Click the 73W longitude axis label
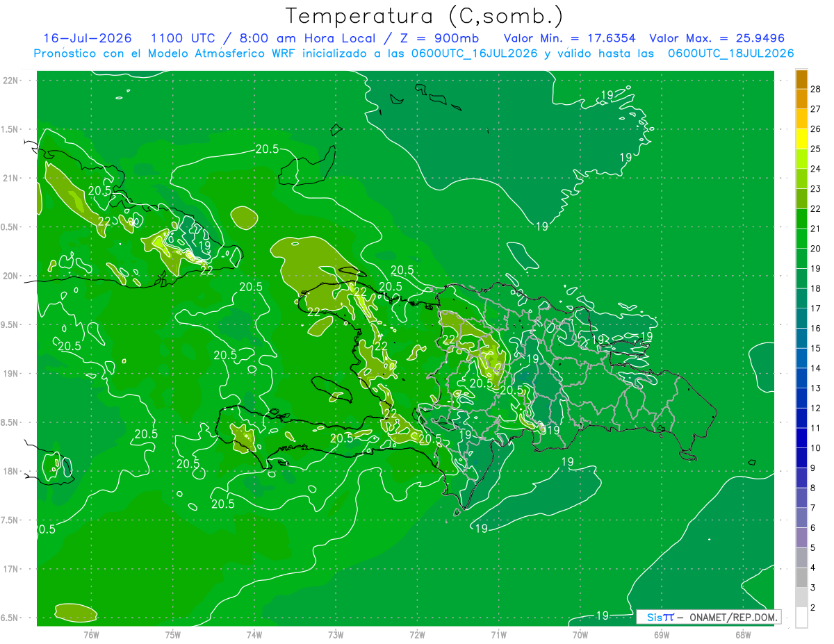The image size is (834, 644). pos(336,634)
